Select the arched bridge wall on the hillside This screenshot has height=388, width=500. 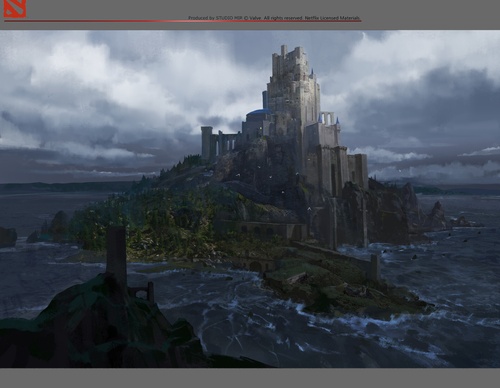click(x=263, y=230)
